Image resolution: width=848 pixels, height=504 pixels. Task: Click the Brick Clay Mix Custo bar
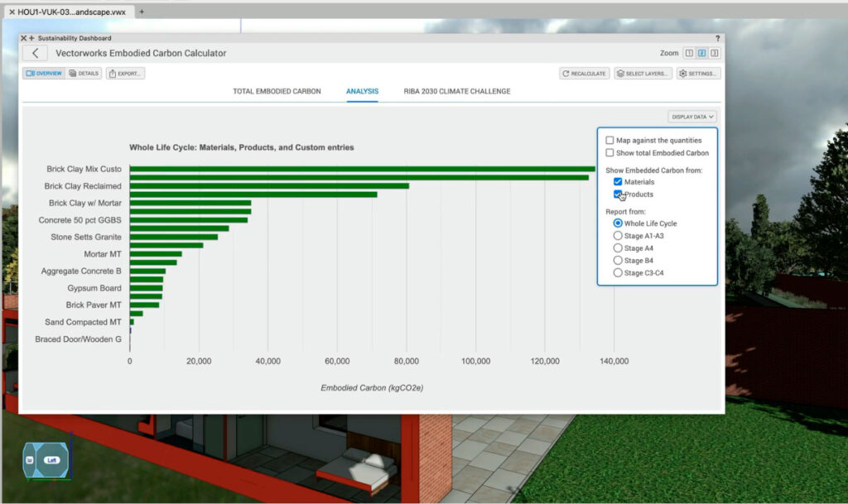362,169
